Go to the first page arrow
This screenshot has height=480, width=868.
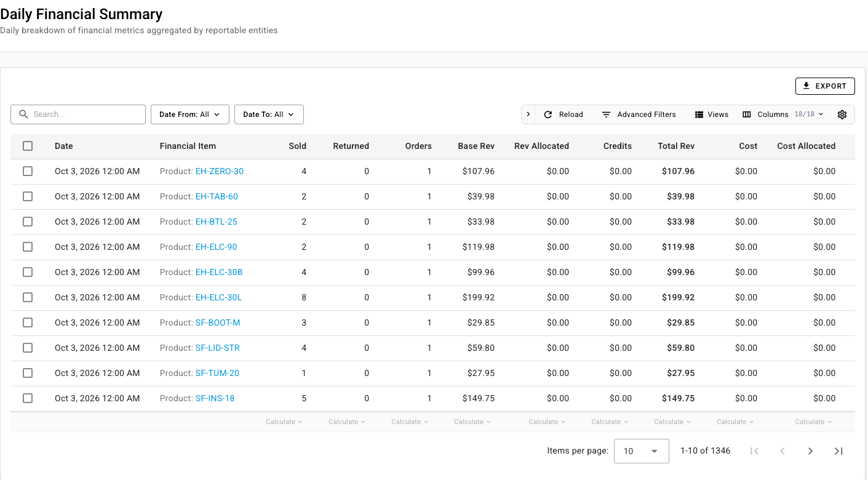coord(754,451)
